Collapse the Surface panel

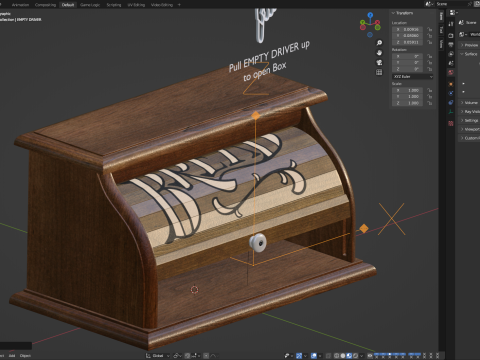point(469,54)
